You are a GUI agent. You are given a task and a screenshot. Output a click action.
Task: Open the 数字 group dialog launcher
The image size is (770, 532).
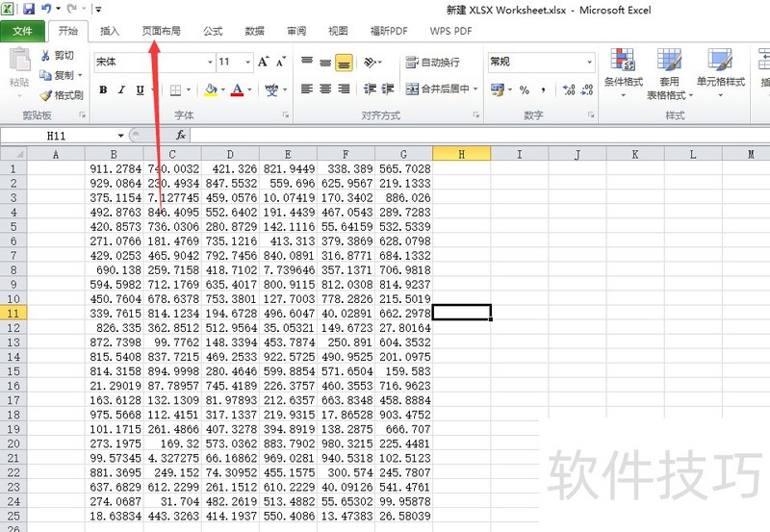[591, 114]
